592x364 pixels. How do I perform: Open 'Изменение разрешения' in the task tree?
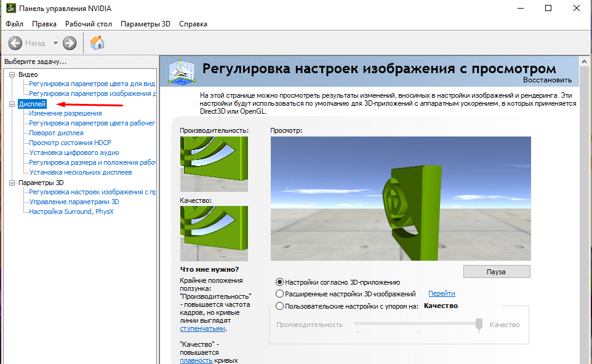(x=65, y=113)
